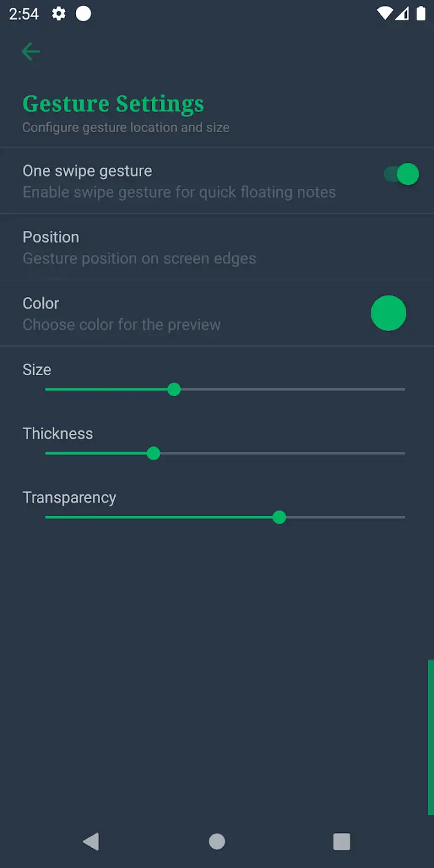Open the Color setting row

pyautogui.click(x=217, y=313)
